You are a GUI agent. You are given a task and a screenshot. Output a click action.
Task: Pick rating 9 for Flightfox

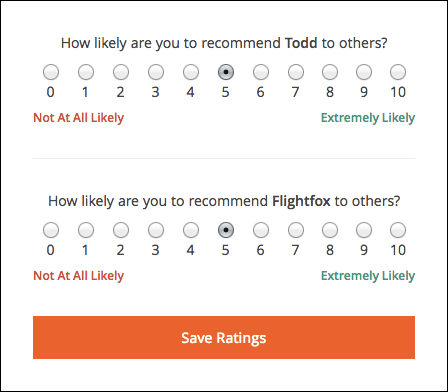point(364,230)
